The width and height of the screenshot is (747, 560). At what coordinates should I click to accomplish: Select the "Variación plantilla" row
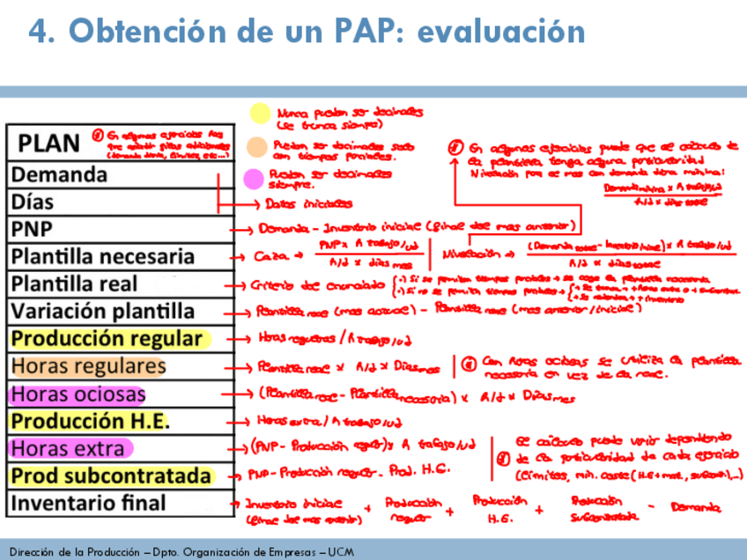(x=121, y=312)
